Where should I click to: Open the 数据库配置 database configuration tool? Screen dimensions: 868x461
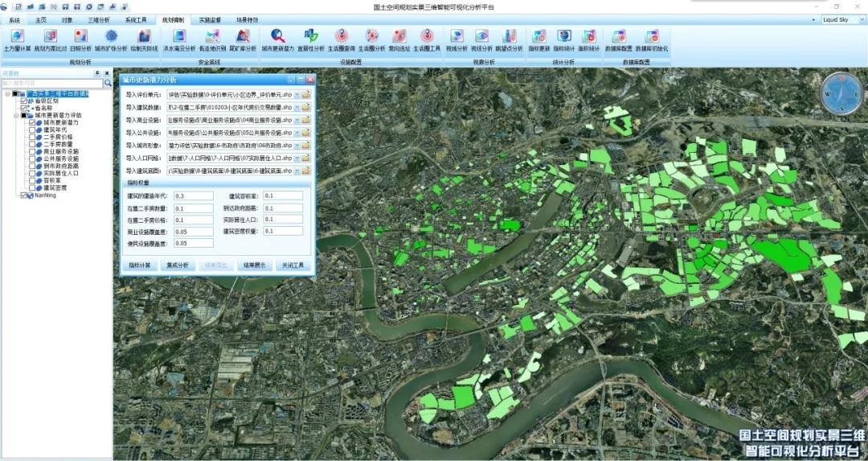618,36
